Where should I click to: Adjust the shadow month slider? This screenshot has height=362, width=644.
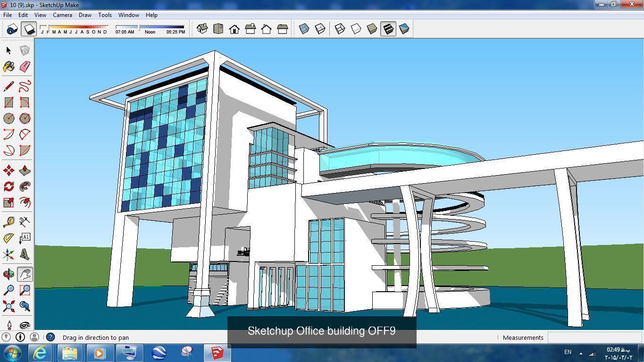click(74, 27)
